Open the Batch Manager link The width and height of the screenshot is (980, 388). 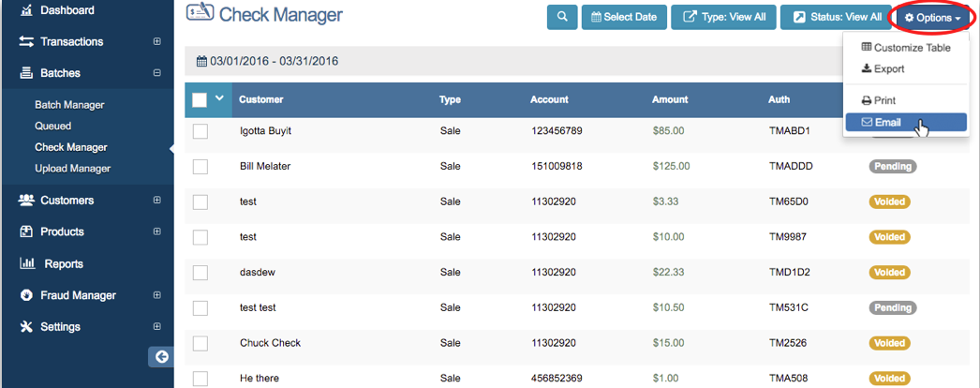tap(69, 105)
